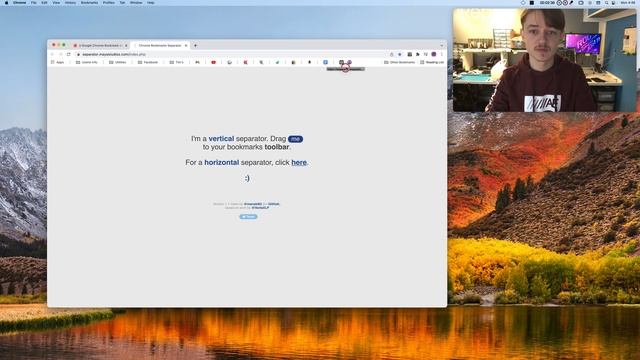Click the purple round bookmark icon
640x360 pixels.
tap(349, 62)
